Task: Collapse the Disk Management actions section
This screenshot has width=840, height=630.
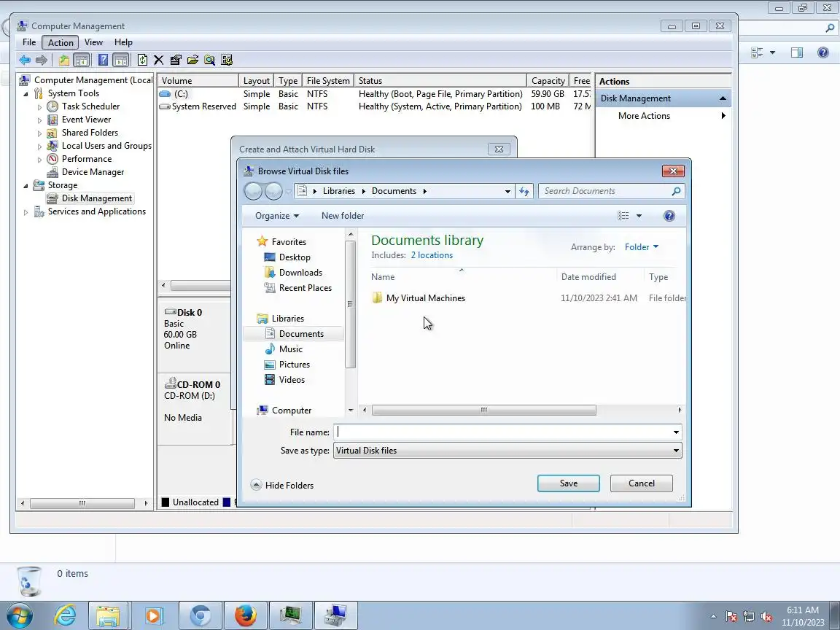Action: tap(723, 98)
